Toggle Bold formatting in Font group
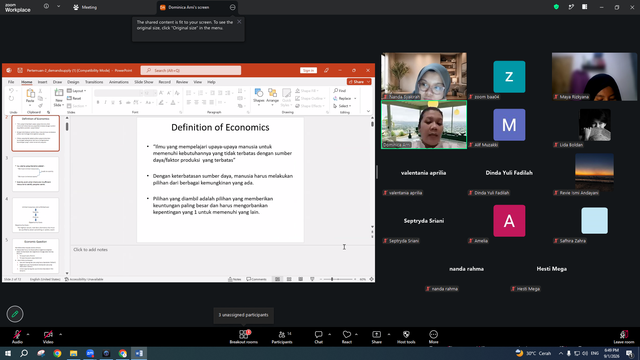640x360 pixels. click(98, 102)
